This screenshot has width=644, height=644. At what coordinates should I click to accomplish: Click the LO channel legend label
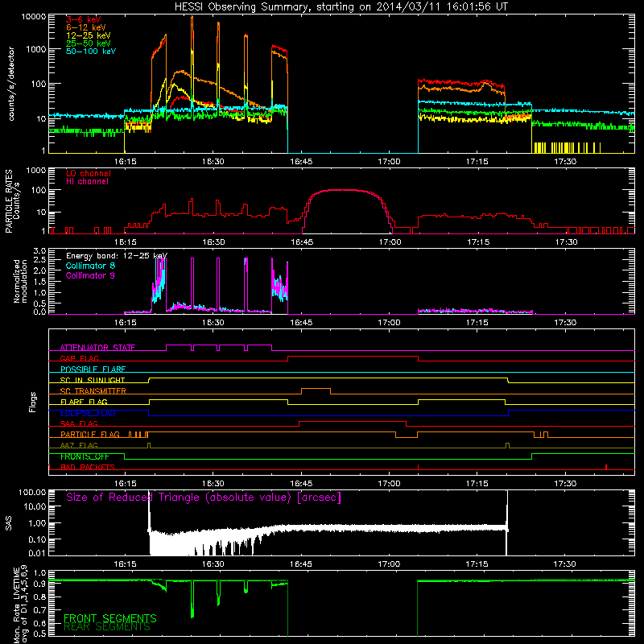(89, 173)
